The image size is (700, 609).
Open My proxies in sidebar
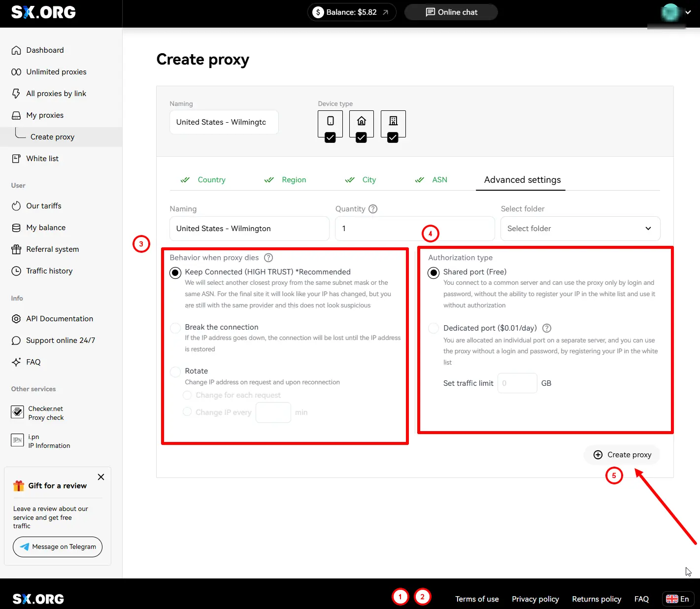tap(45, 115)
